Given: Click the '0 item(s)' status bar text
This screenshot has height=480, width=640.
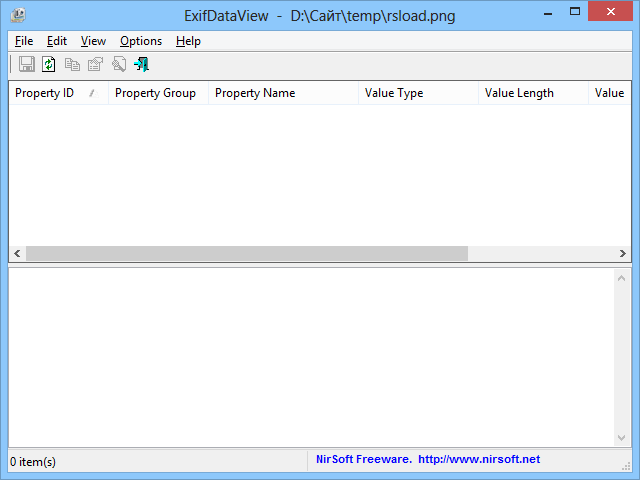Looking at the screenshot, I should [33, 462].
